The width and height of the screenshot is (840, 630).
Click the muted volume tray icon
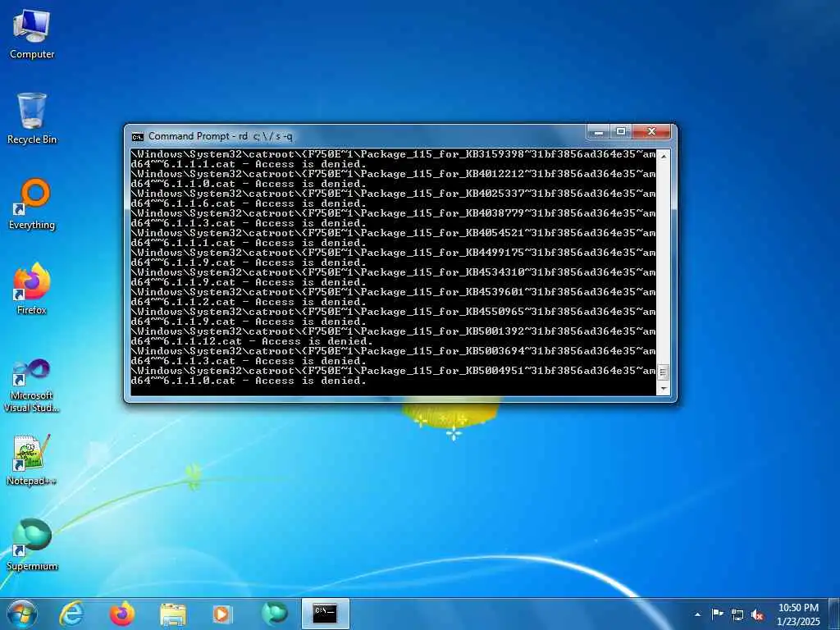(x=757, y=615)
